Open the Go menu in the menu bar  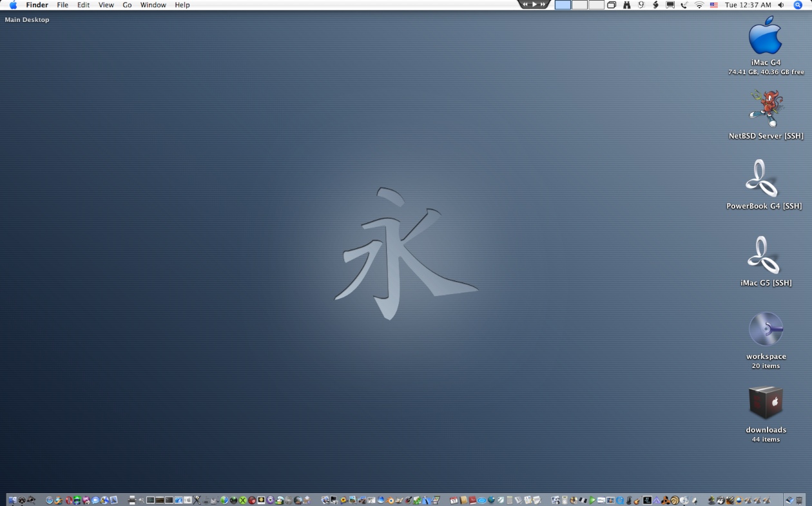point(127,5)
